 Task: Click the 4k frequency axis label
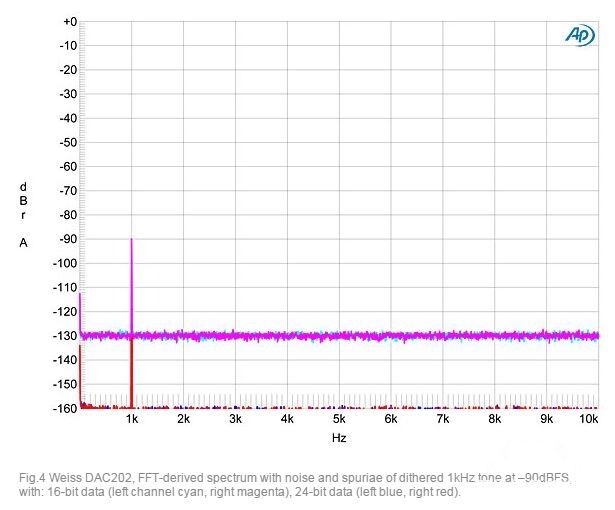(x=287, y=419)
